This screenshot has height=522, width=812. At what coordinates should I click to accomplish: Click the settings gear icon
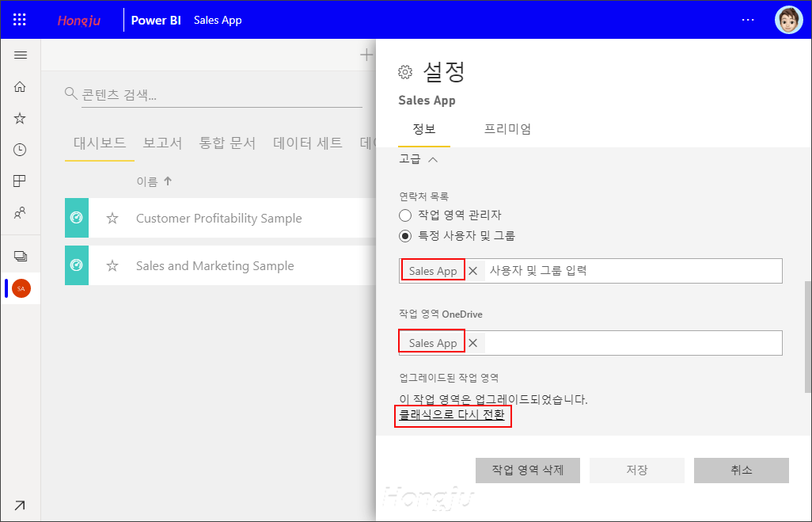(x=405, y=72)
